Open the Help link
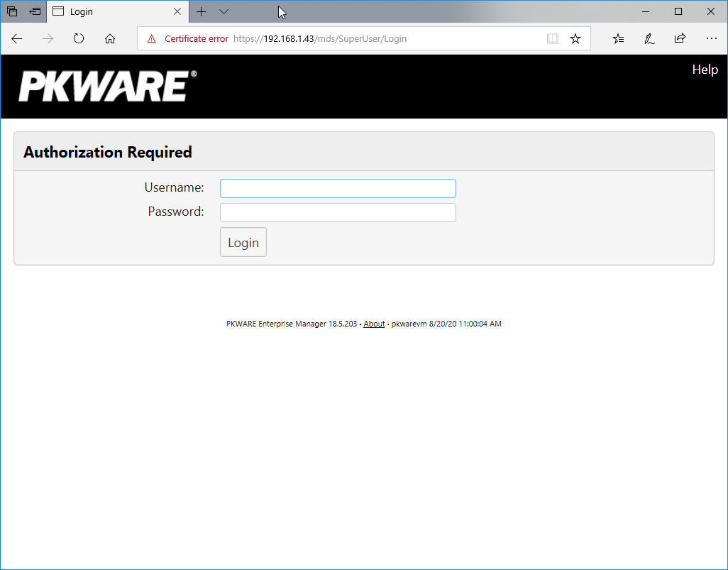Screen dimensions: 728x570 (x=705, y=70)
